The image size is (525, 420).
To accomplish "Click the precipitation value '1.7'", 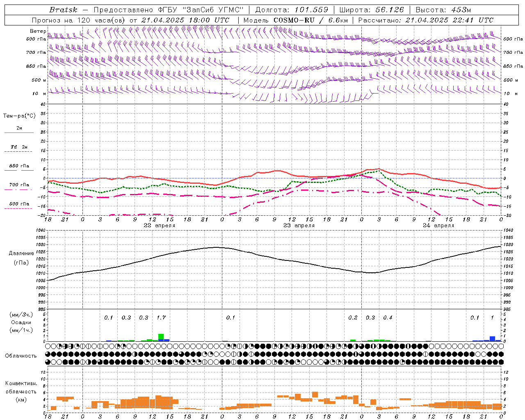I will click(x=161, y=317).
